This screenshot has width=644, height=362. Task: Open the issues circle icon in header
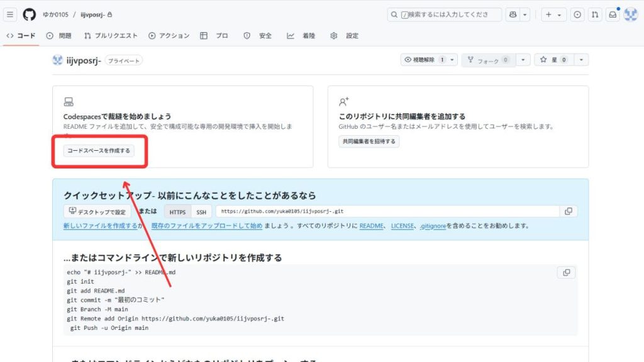(x=577, y=14)
